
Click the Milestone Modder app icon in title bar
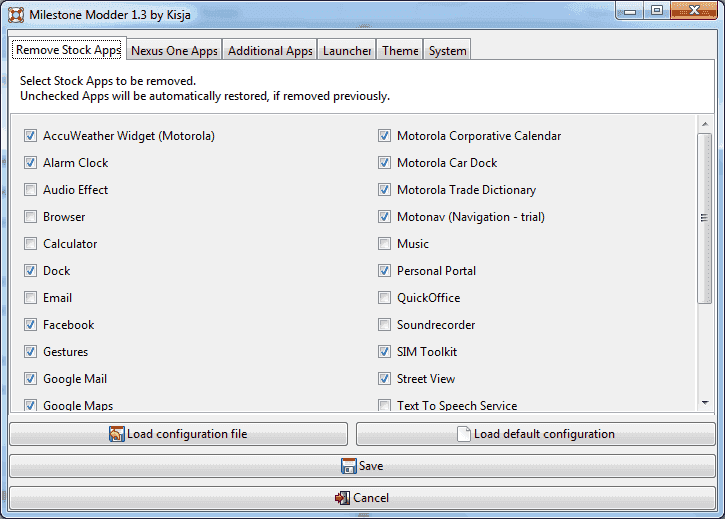16,15
